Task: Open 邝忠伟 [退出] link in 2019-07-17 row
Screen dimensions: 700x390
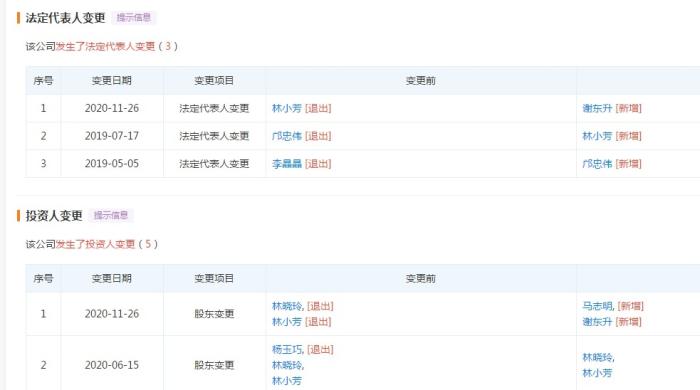Action: [301, 136]
